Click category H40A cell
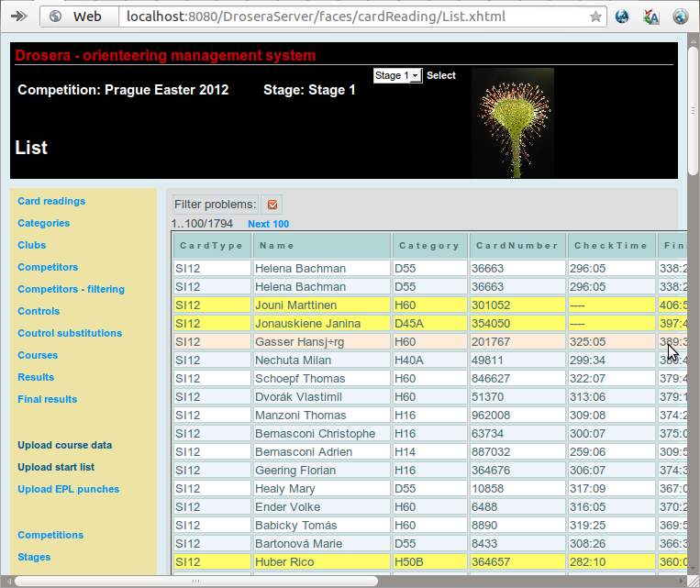Screen dimensions: 700x588 tap(430, 361)
